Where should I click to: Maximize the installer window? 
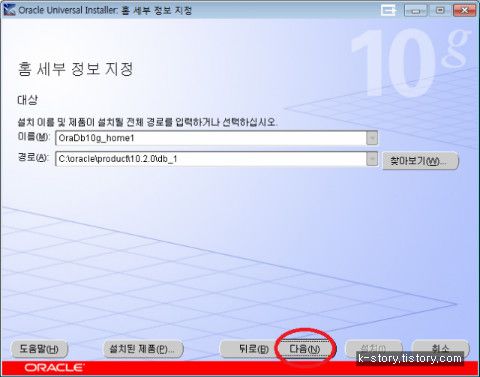[440, 11]
